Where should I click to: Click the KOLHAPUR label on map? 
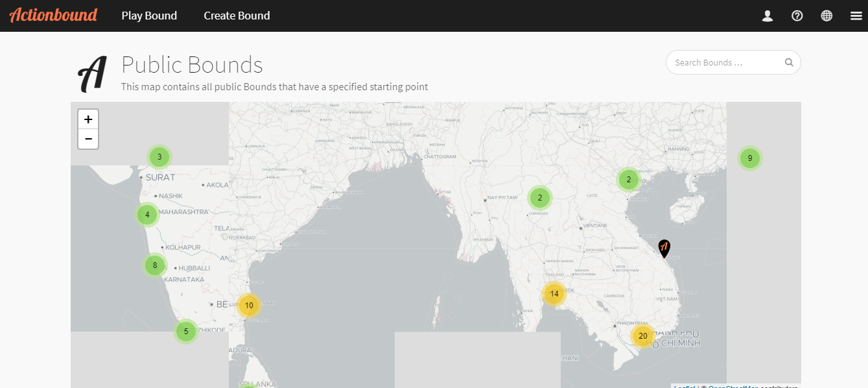click(183, 247)
